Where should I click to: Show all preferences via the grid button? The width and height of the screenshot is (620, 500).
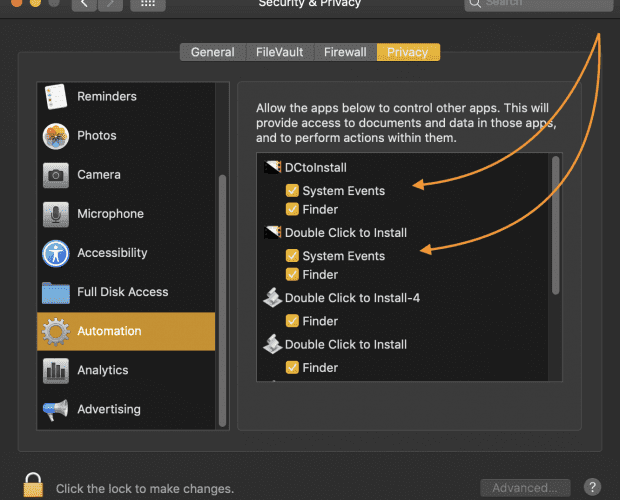148,4
